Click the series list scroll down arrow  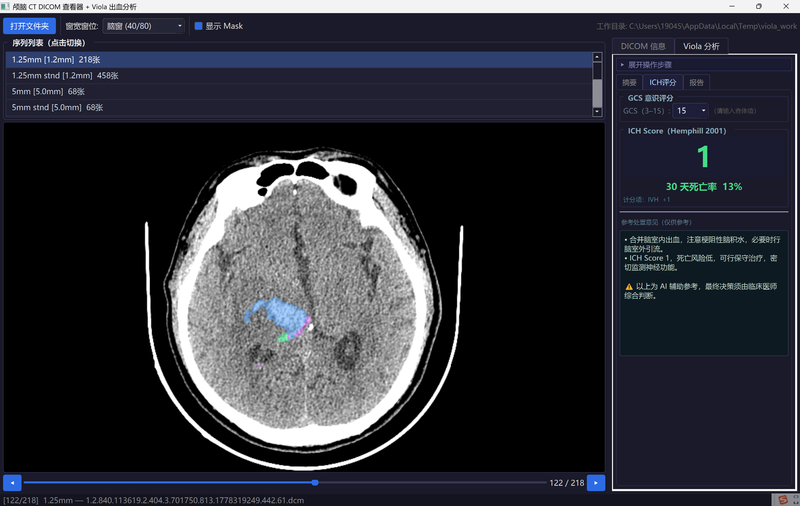[597, 112]
